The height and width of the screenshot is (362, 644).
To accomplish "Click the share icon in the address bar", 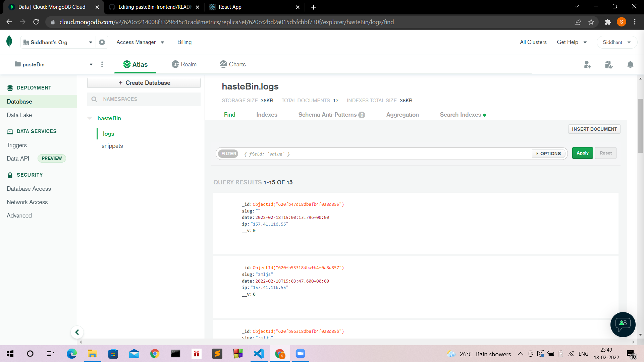I will [x=578, y=22].
